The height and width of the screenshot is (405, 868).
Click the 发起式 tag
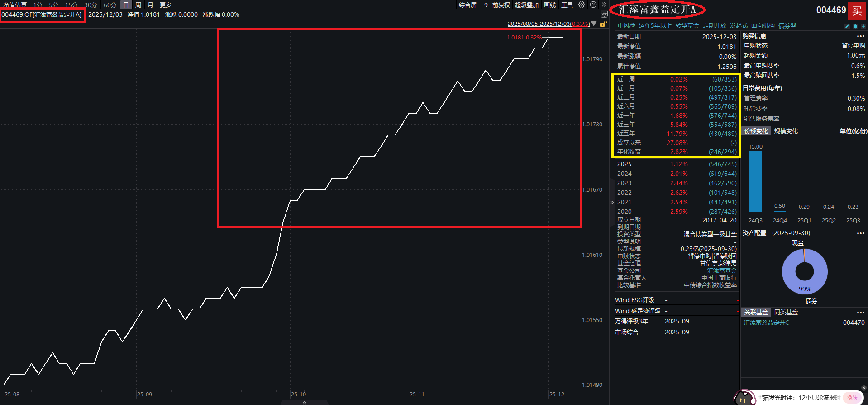point(739,25)
